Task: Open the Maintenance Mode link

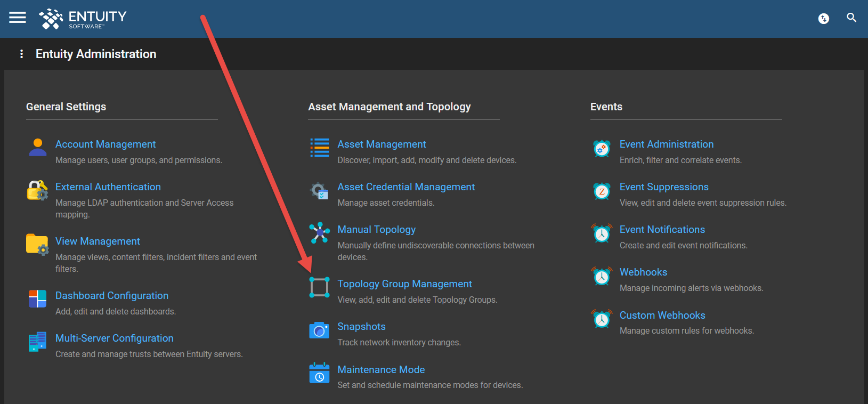Action: (x=382, y=370)
